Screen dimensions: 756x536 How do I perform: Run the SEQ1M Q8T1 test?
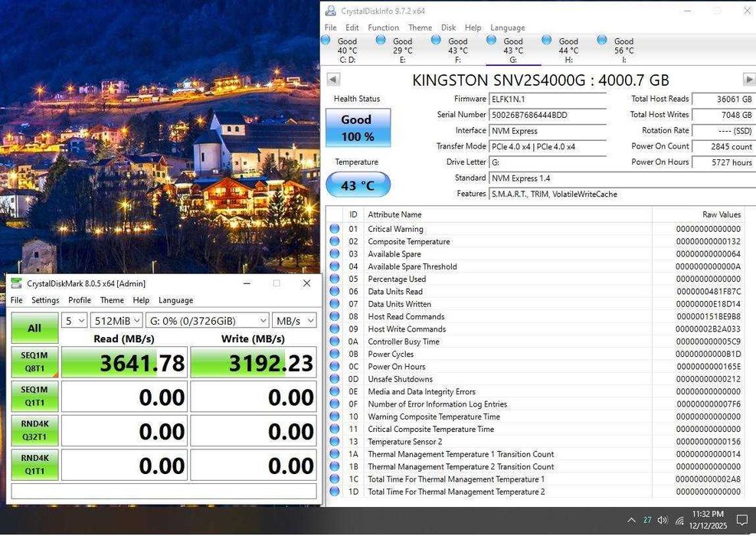(34, 361)
